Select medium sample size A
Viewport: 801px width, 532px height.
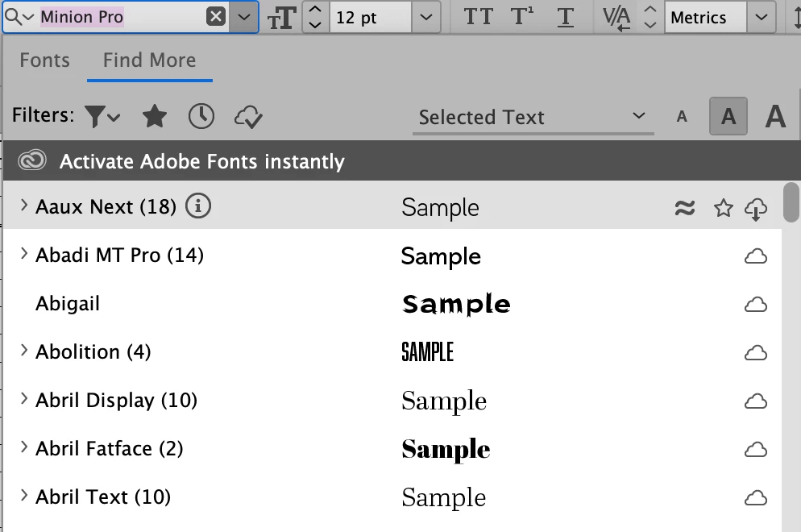tap(728, 117)
